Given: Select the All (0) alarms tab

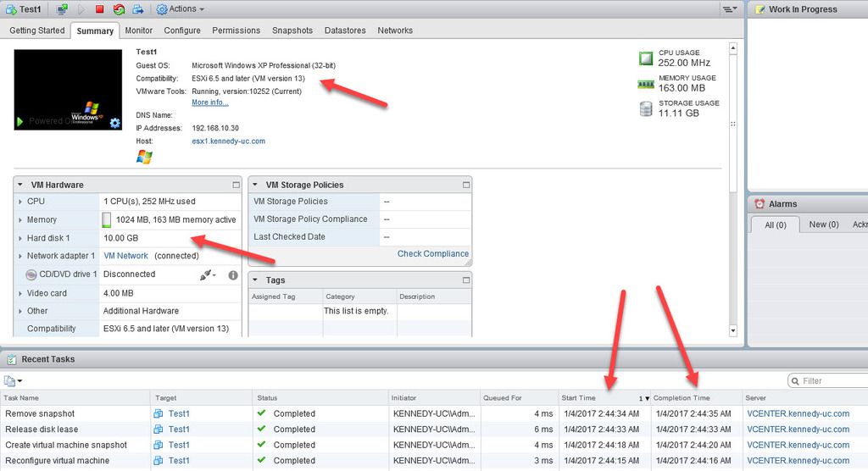Looking at the screenshot, I should 776,224.
